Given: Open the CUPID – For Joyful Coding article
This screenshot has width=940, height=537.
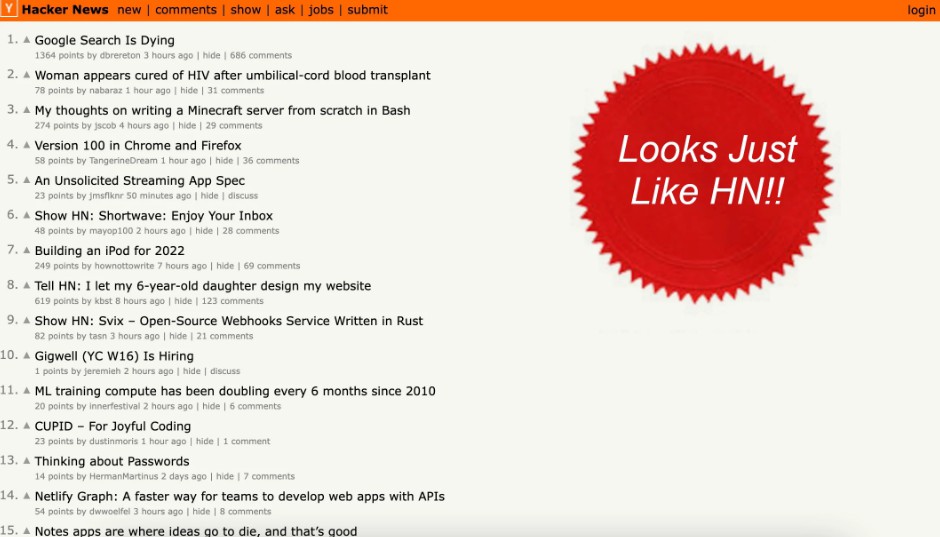Looking at the screenshot, I should pyautogui.click(x=112, y=426).
